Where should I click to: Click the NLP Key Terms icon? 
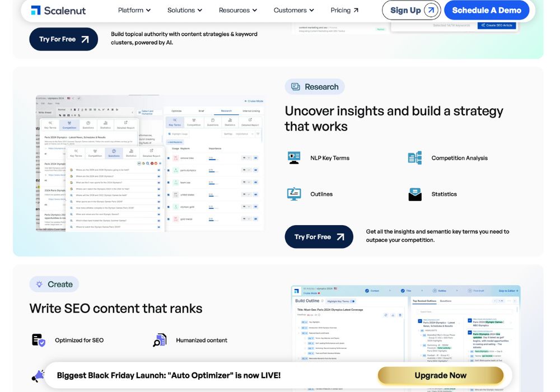coord(294,158)
